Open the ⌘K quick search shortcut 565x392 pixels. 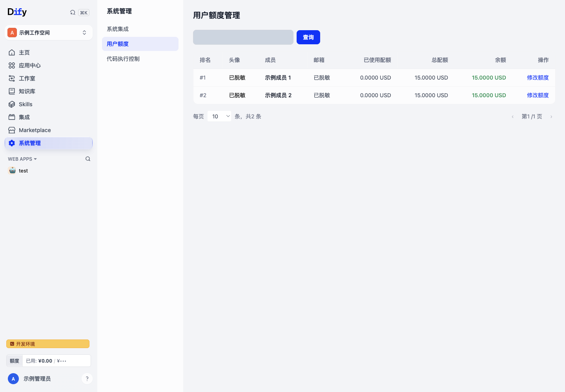click(x=84, y=13)
